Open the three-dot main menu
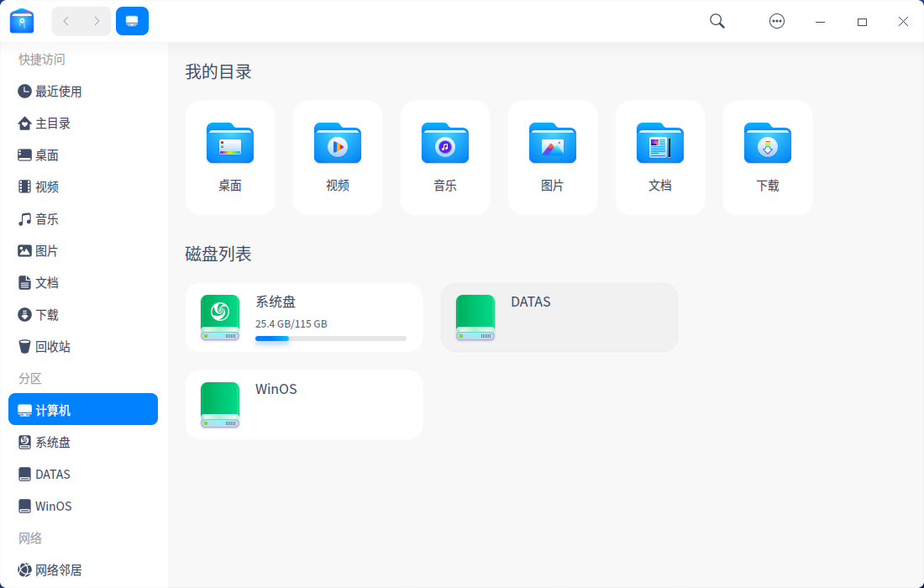Image resolution: width=924 pixels, height=588 pixels. point(777,21)
